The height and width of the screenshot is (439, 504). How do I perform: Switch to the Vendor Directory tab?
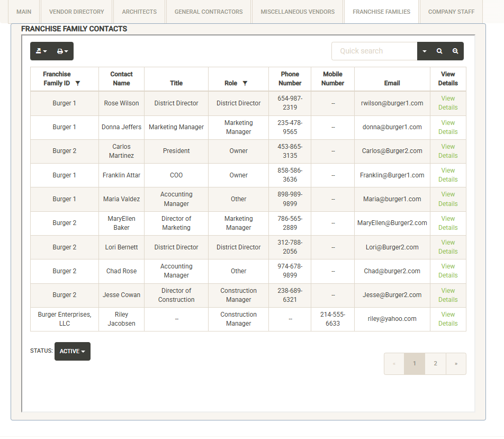click(x=76, y=12)
